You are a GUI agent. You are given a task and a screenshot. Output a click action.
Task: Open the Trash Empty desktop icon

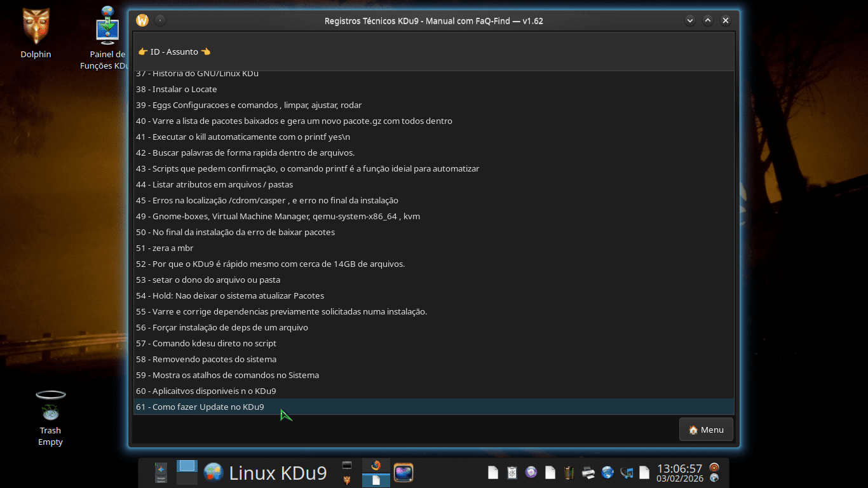50,407
